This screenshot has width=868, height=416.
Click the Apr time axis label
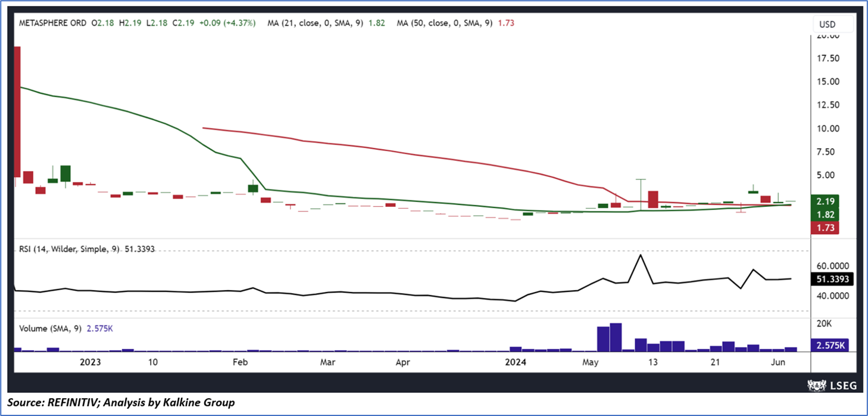click(402, 362)
